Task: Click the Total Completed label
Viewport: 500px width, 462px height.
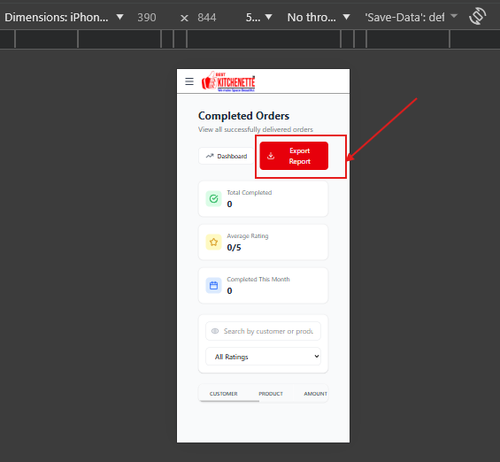Action: coord(249,192)
